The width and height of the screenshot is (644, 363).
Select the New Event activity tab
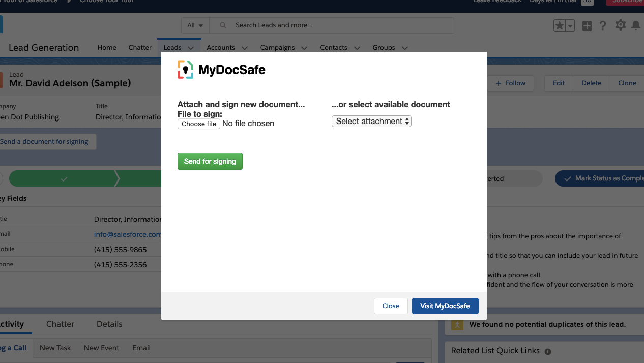pos(101,348)
